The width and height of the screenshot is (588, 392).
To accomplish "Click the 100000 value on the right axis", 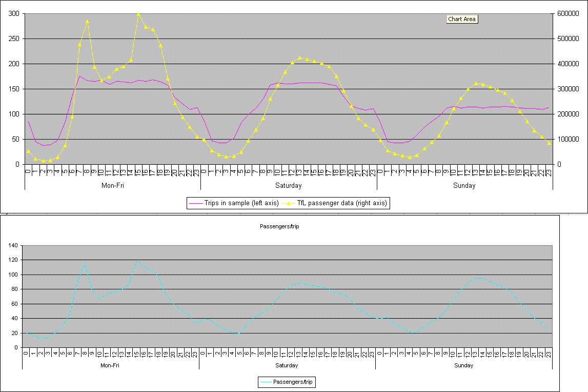I will 569,140.
